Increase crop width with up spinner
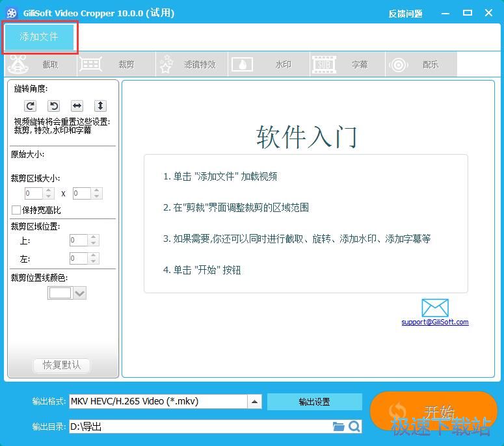The height and width of the screenshot is (446, 504). [49, 190]
